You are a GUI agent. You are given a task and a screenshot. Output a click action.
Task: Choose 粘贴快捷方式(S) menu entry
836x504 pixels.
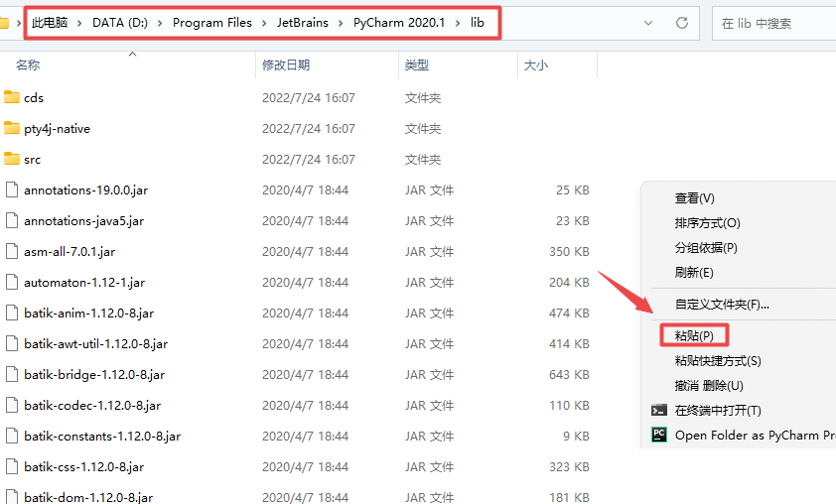pyautogui.click(x=718, y=361)
